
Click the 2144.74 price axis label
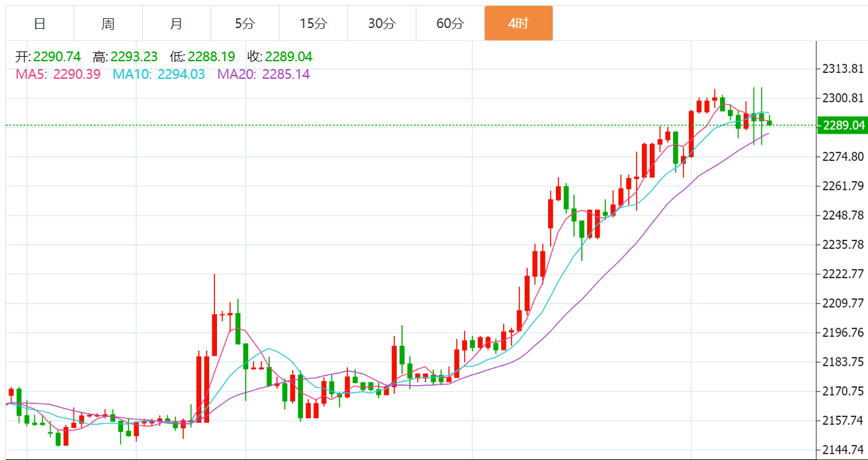843,450
